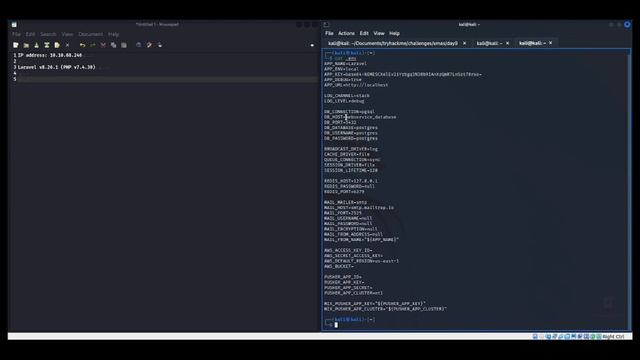Click the SESSION_LIFETIME=120 line
The height and width of the screenshot is (360, 640).
pyautogui.click(x=351, y=170)
